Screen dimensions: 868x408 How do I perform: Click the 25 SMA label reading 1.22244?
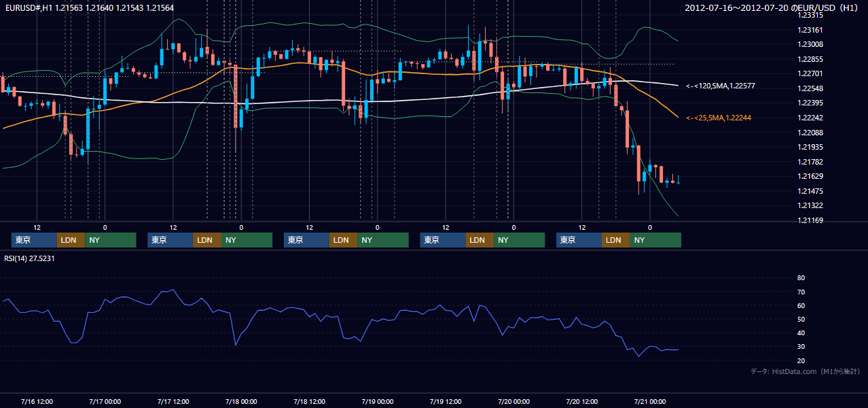[x=719, y=118]
